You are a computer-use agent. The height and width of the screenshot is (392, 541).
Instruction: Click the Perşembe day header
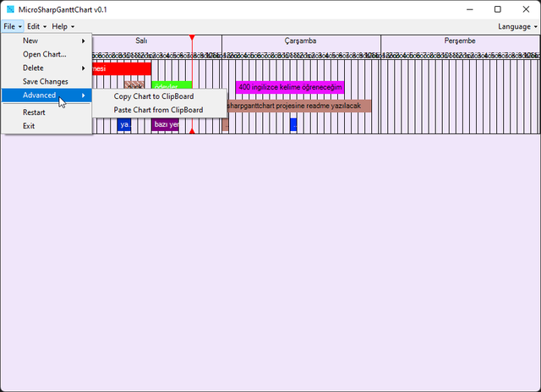click(x=460, y=41)
